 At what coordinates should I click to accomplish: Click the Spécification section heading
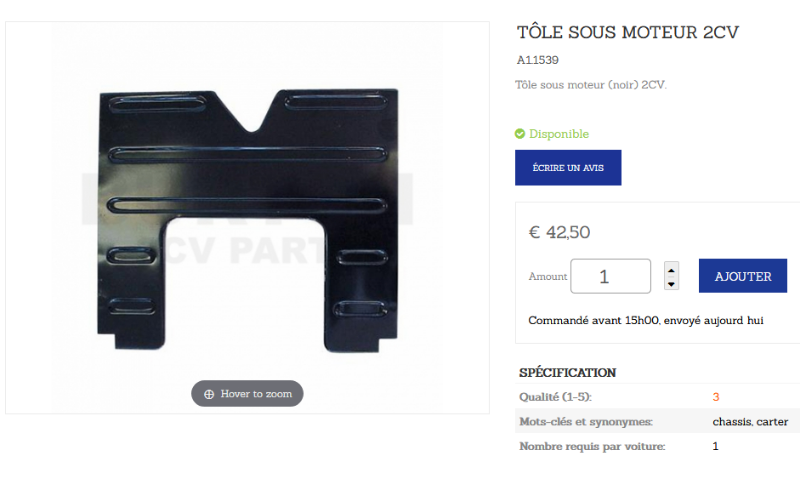(567, 373)
